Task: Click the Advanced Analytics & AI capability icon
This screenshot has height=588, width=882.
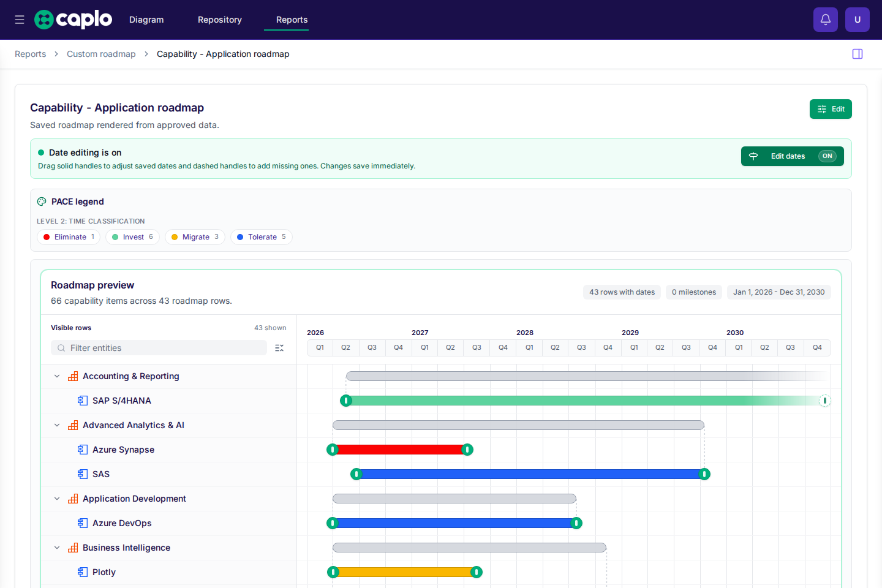Action: (x=73, y=425)
